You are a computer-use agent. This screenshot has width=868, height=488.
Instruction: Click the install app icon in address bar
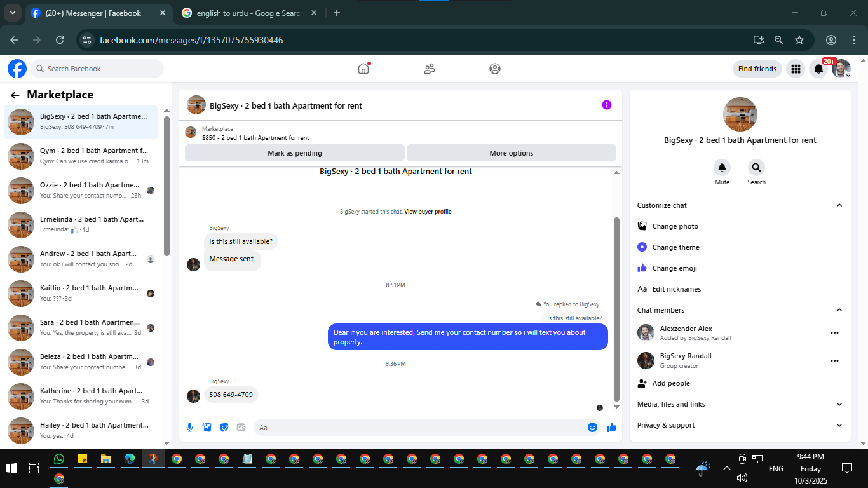click(x=758, y=40)
